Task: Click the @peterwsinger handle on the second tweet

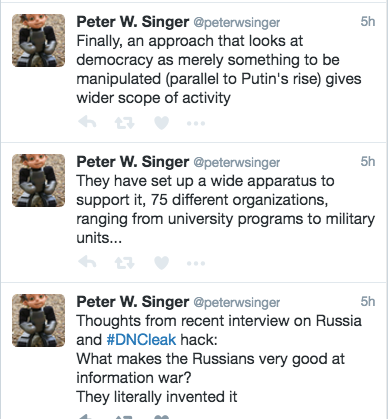Action: pyautogui.click(x=237, y=162)
